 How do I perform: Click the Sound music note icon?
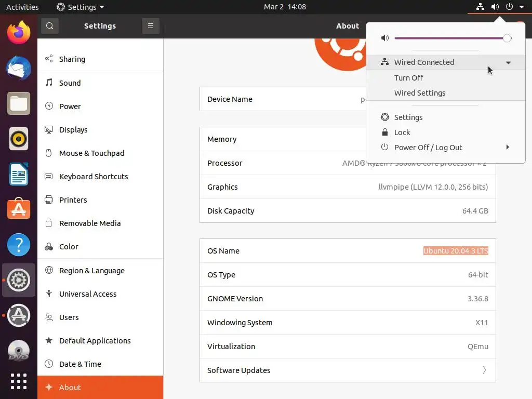(x=49, y=83)
